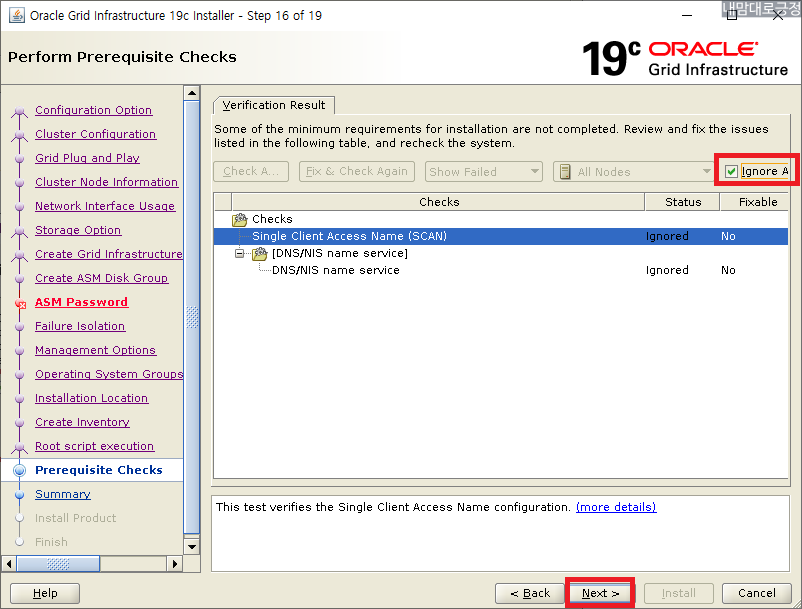Click the Checks column header
Screen dimensions: 802x609
click(x=438, y=202)
